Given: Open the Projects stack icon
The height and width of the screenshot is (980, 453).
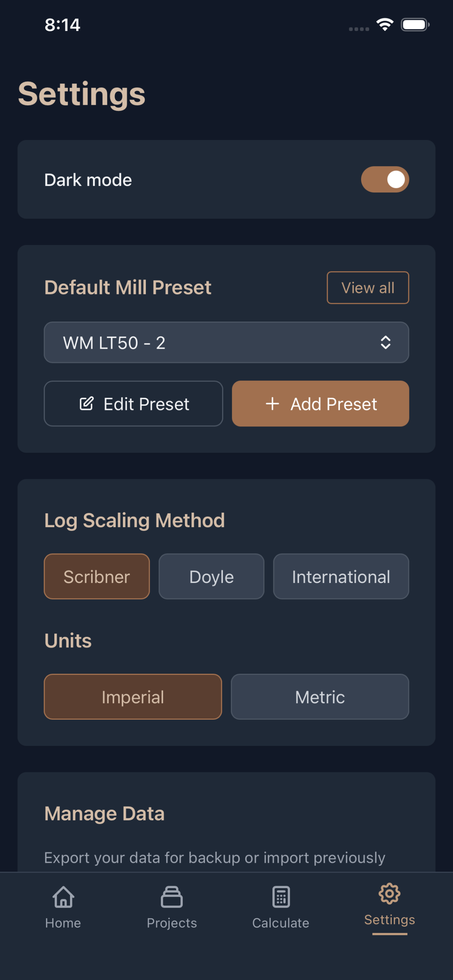Looking at the screenshot, I should [x=172, y=897].
